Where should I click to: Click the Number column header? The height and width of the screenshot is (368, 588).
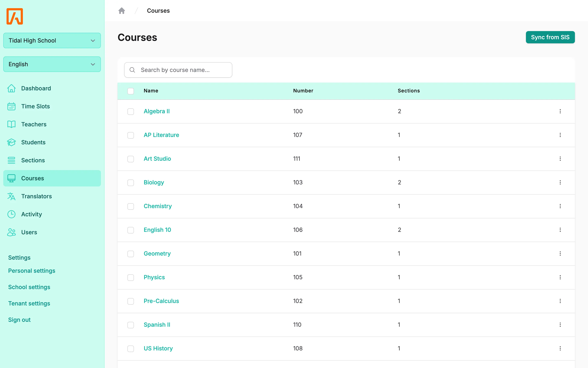303,91
